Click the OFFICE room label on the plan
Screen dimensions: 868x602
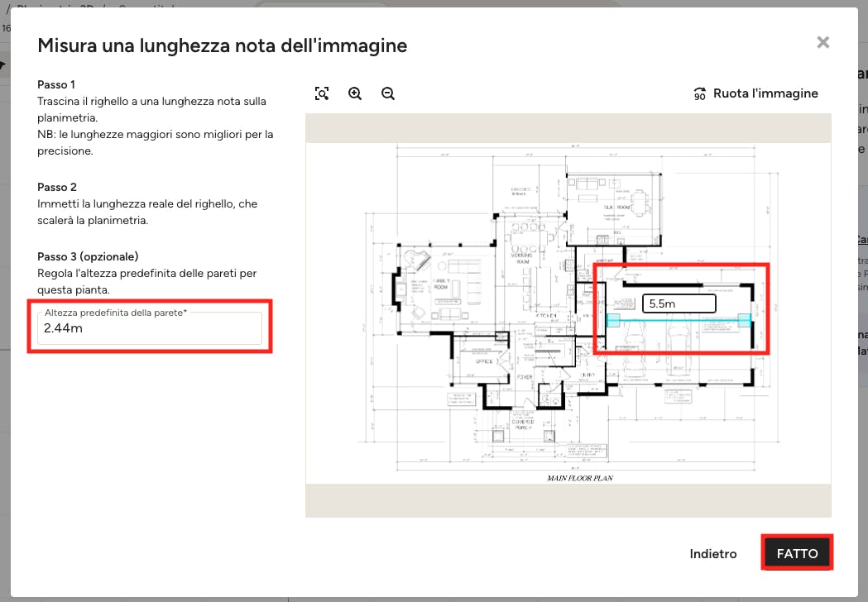484,361
